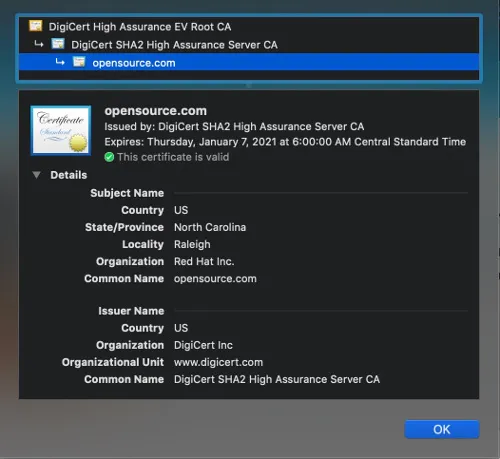Click the Locality field label

[x=143, y=244]
